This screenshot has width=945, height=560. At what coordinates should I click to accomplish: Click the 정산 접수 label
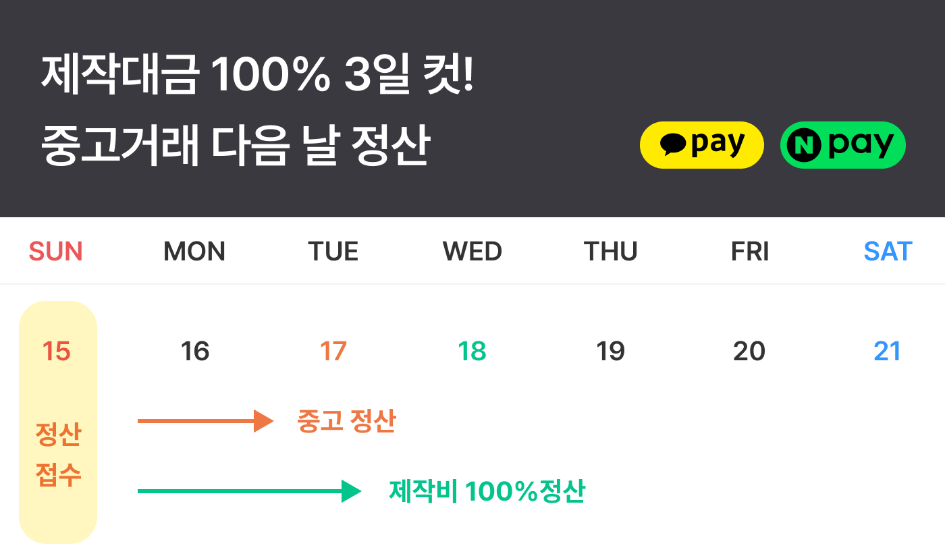(x=58, y=455)
